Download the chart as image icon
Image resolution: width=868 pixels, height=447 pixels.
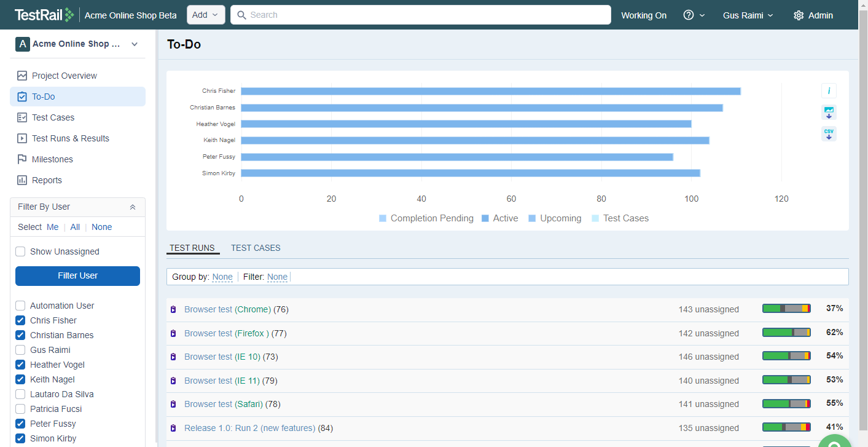click(829, 113)
